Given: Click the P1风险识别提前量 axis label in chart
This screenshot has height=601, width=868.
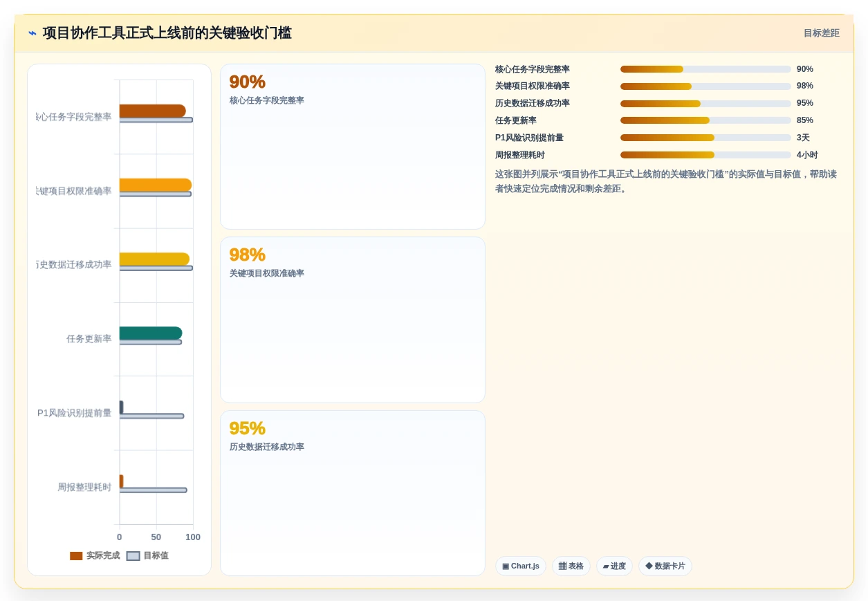Looking at the screenshot, I should [x=74, y=413].
